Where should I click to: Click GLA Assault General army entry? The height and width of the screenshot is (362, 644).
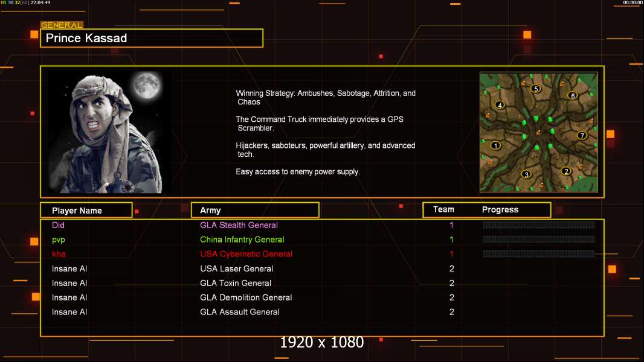(x=239, y=312)
